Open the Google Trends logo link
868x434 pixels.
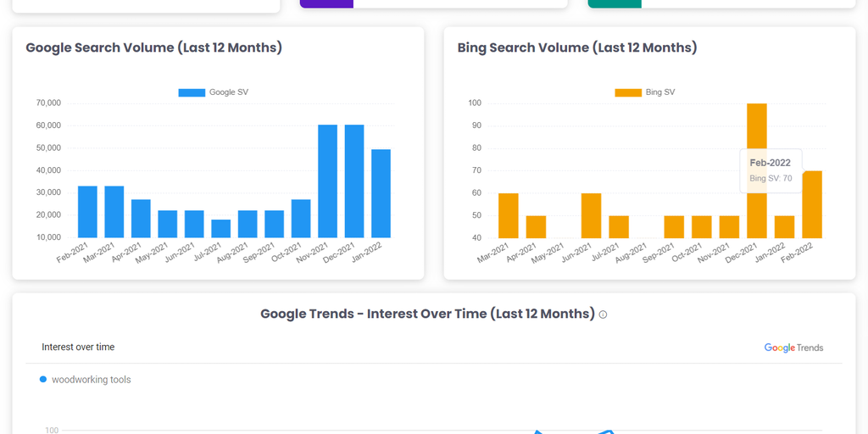(793, 348)
